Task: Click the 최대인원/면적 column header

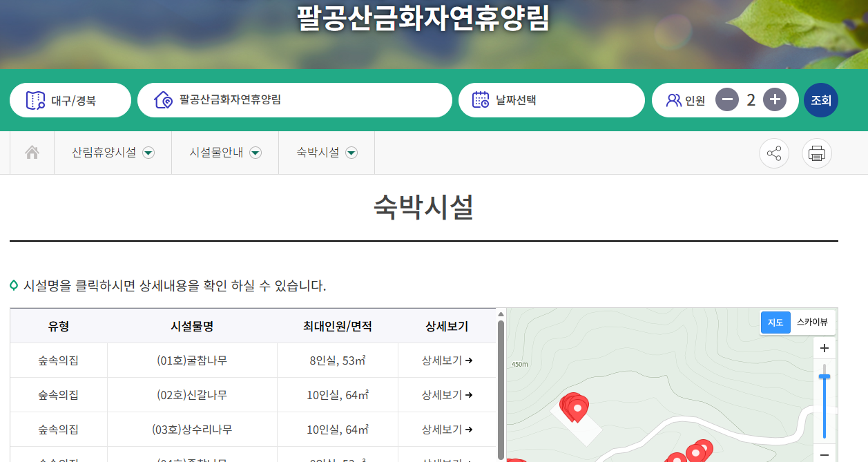Action: 338,326
